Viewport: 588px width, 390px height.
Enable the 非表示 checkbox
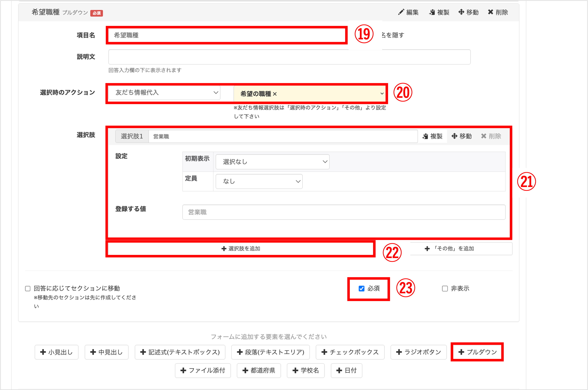tap(445, 288)
